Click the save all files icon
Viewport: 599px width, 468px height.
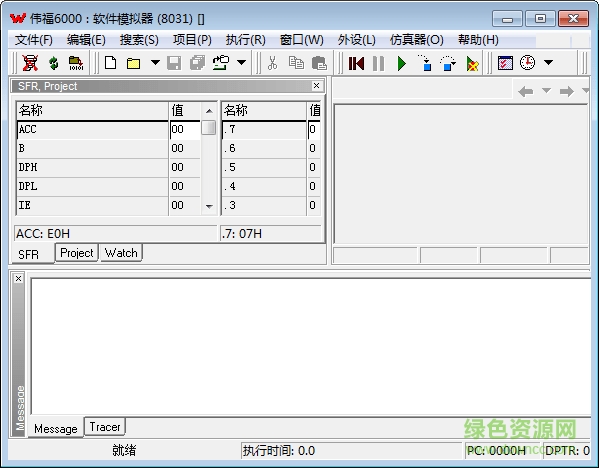[198, 63]
